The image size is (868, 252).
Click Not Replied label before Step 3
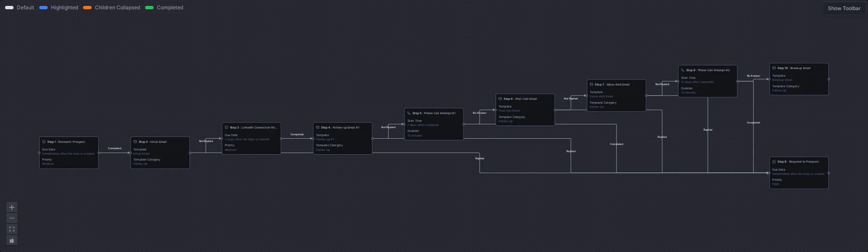click(206, 141)
